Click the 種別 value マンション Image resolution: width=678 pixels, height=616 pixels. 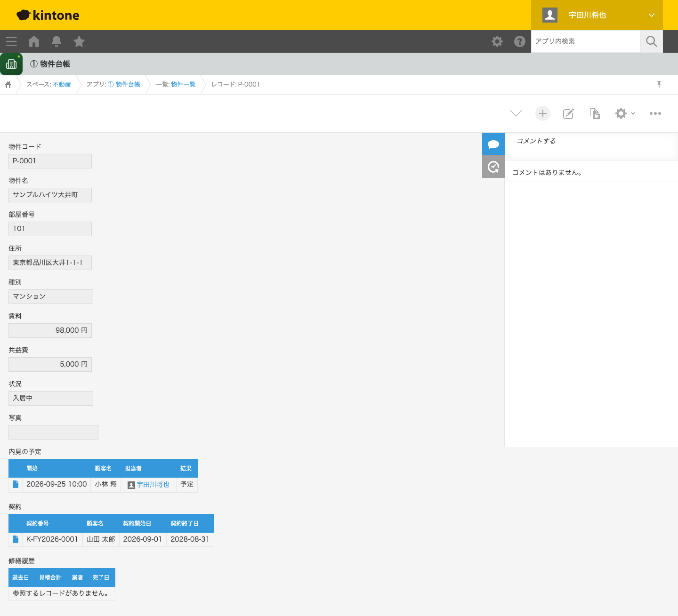coord(51,296)
